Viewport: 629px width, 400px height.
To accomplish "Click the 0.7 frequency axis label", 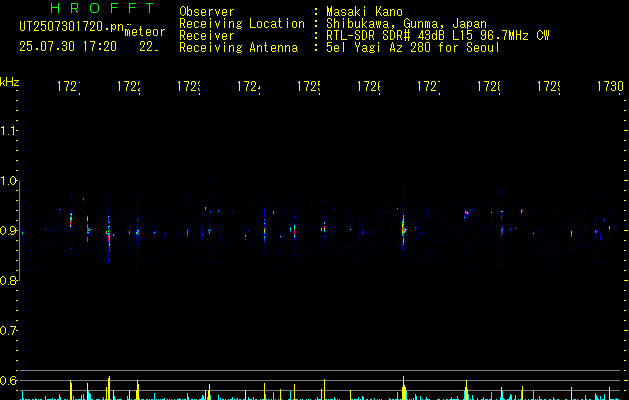I will point(8,331).
